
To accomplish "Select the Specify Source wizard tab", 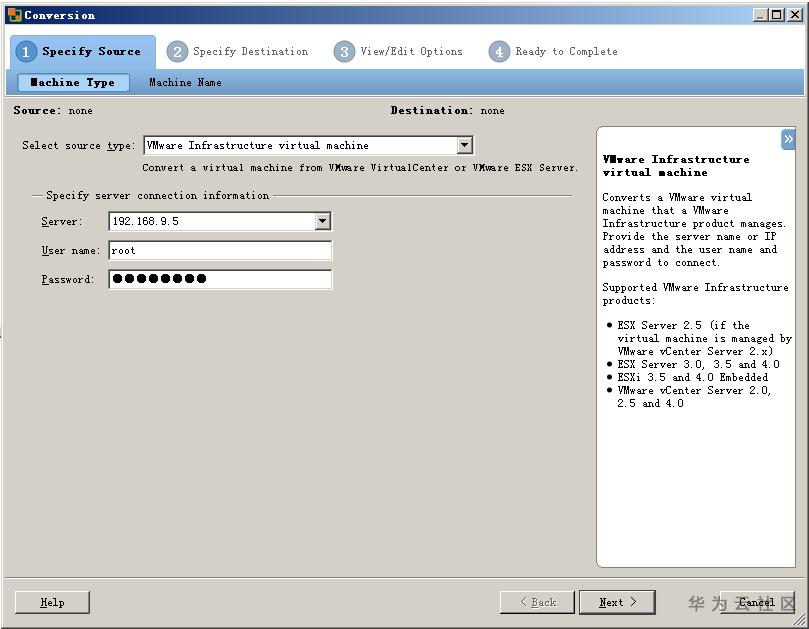I will 83,52.
